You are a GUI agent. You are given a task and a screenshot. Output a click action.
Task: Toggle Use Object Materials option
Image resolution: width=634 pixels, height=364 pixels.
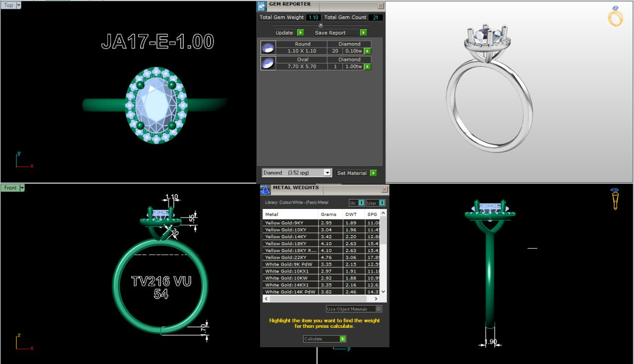[354, 309]
